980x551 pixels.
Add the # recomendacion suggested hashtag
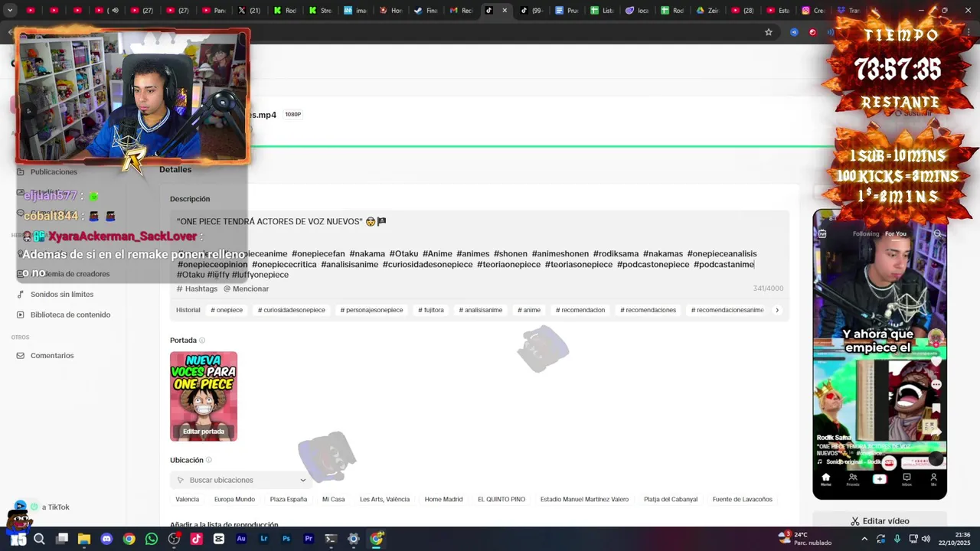click(x=580, y=310)
